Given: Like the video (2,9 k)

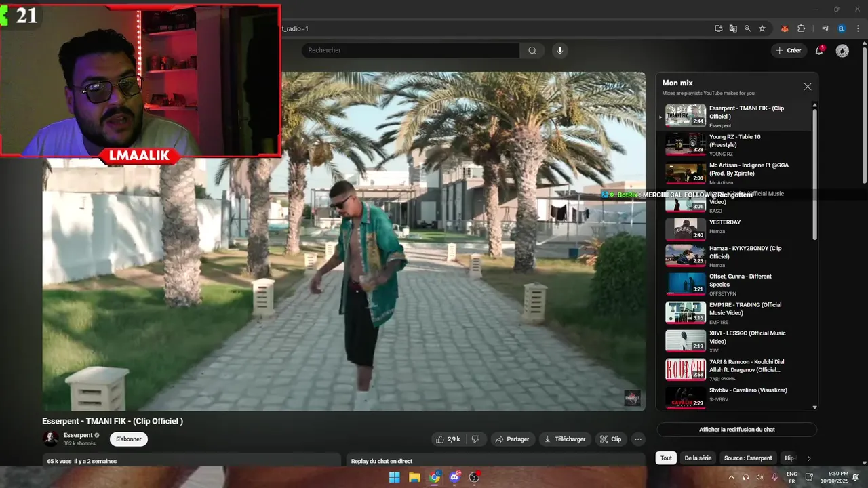Looking at the screenshot, I should pyautogui.click(x=448, y=439).
